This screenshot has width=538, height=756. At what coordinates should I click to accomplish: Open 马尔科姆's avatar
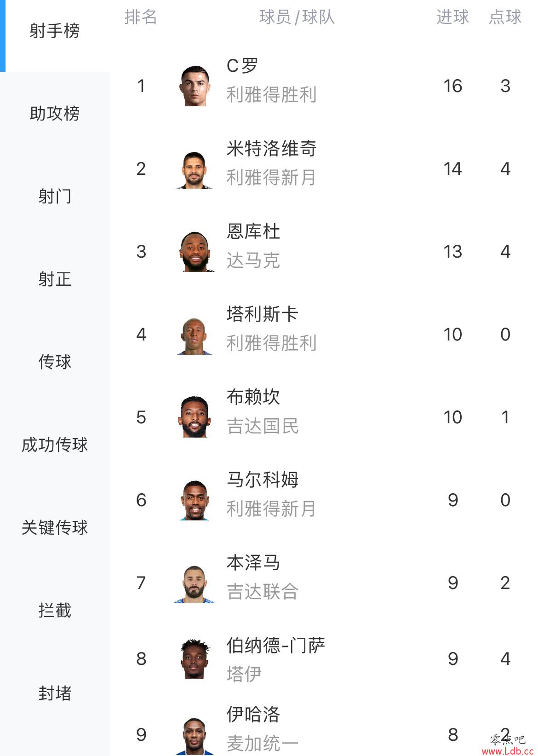click(x=195, y=500)
